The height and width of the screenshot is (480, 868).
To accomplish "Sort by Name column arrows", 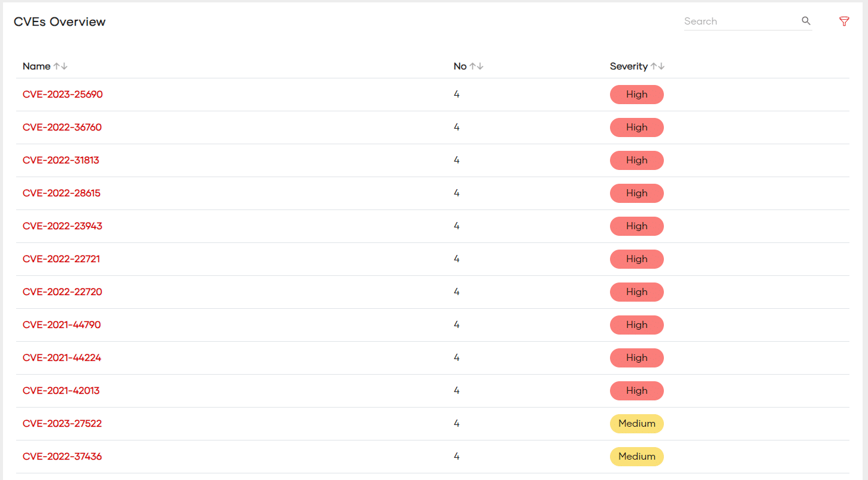I will coord(60,66).
